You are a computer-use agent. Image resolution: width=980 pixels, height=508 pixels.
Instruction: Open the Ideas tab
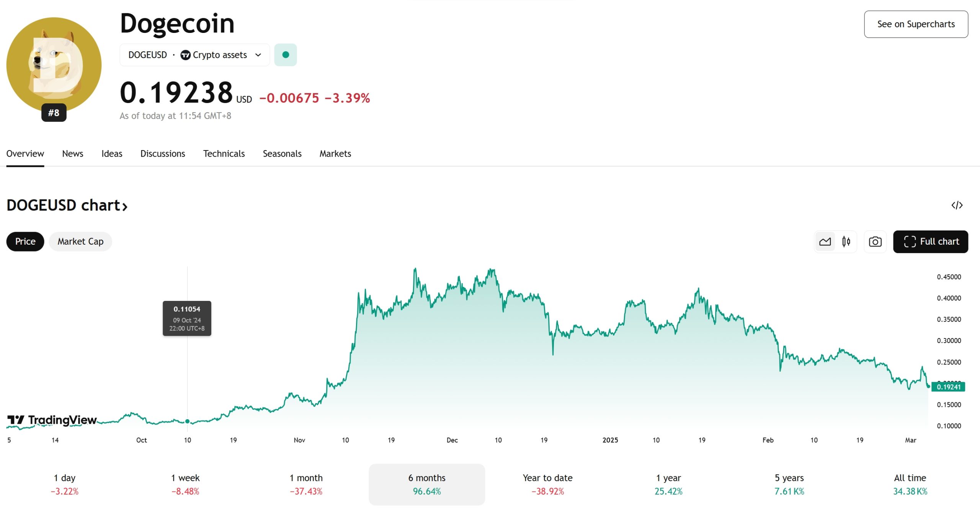point(112,154)
